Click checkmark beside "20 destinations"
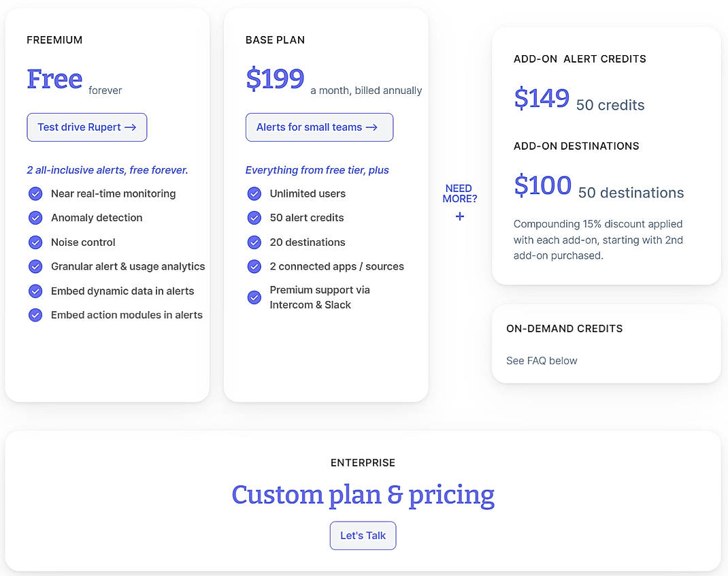 point(254,242)
